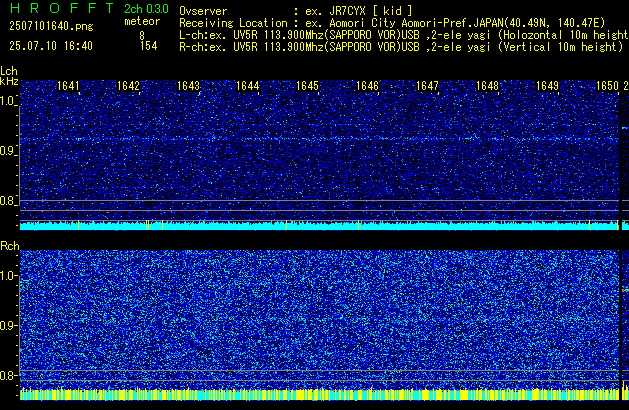Select the 1648 time marker

click(x=487, y=86)
